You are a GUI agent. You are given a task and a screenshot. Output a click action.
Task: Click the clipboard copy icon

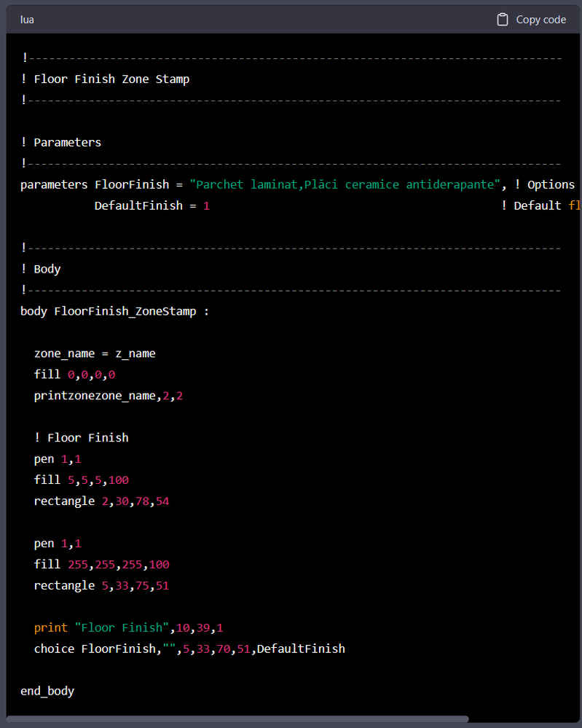pyautogui.click(x=503, y=20)
